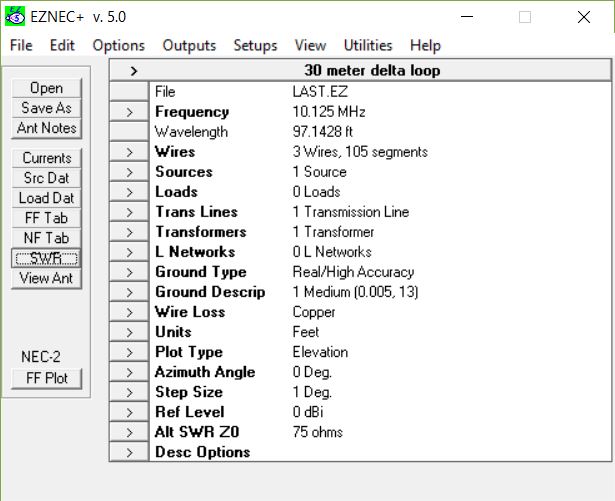Viewport: 615px width, 501px height.
Task: Open the Trans Lines arrow button
Action: pyautogui.click(x=130, y=212)
